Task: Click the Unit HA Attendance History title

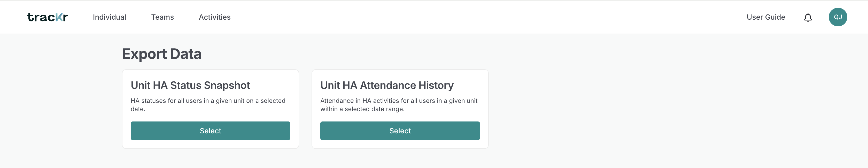Action: 387,85
